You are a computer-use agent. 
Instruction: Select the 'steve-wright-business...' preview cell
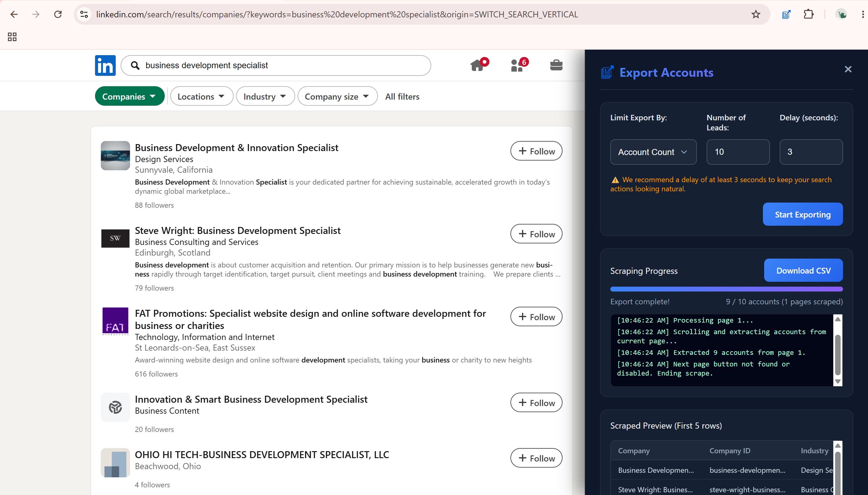click(x=747, y=489)
